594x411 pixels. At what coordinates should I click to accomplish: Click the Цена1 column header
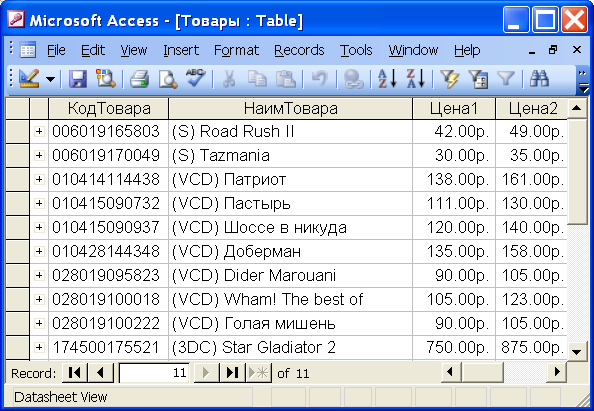pyautogui.click(x=454, y=109)
